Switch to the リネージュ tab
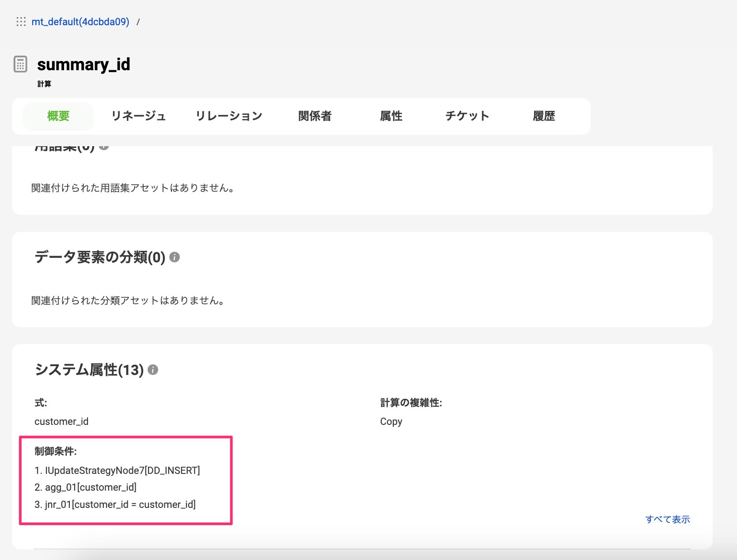Viewport: 737px width, 560px height. pos(138,116)
